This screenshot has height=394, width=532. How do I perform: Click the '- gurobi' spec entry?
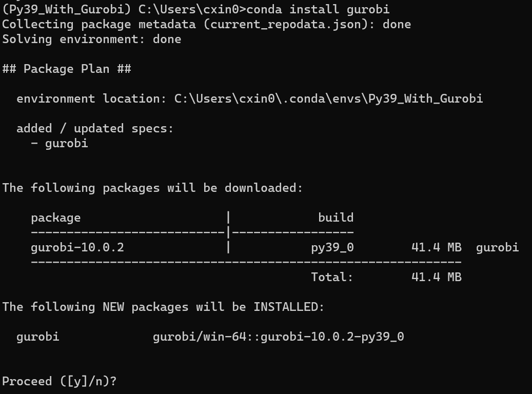60,143
